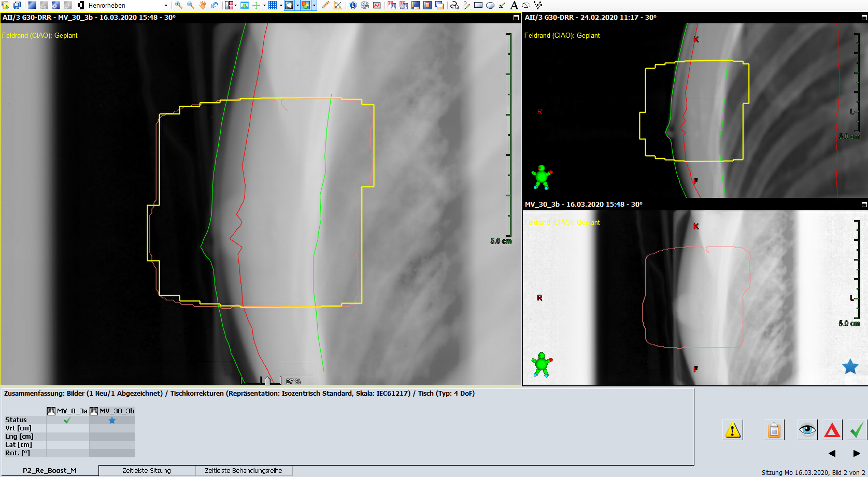Open the Zeitleiste Behandlungsreihe tab
This screenshot has width=868, height=477.
[x=243, y=471]
